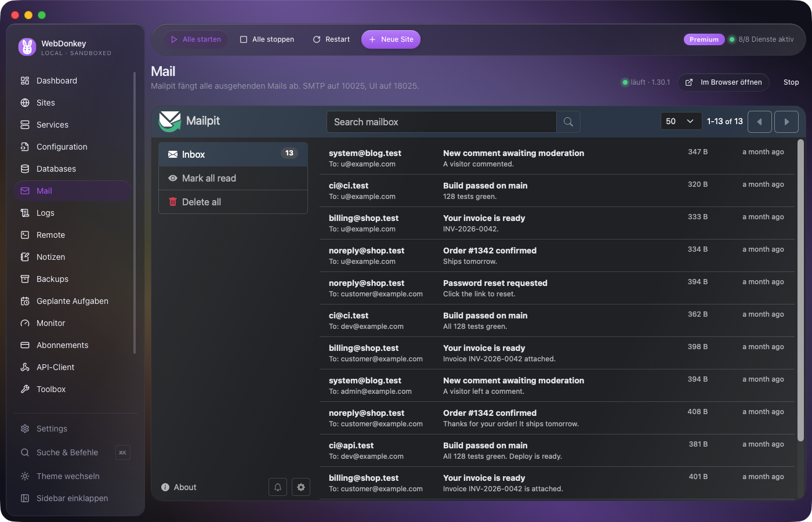Click the Abonnements card icon
812x522 pixels.
pos(25,345)
